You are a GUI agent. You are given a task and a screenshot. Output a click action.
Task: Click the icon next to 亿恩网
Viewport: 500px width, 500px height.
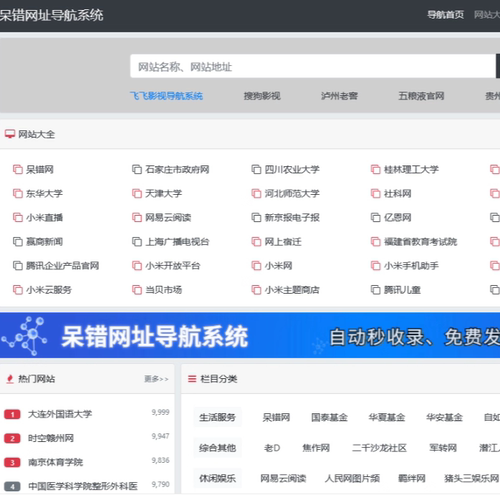[x=376, y=217]
